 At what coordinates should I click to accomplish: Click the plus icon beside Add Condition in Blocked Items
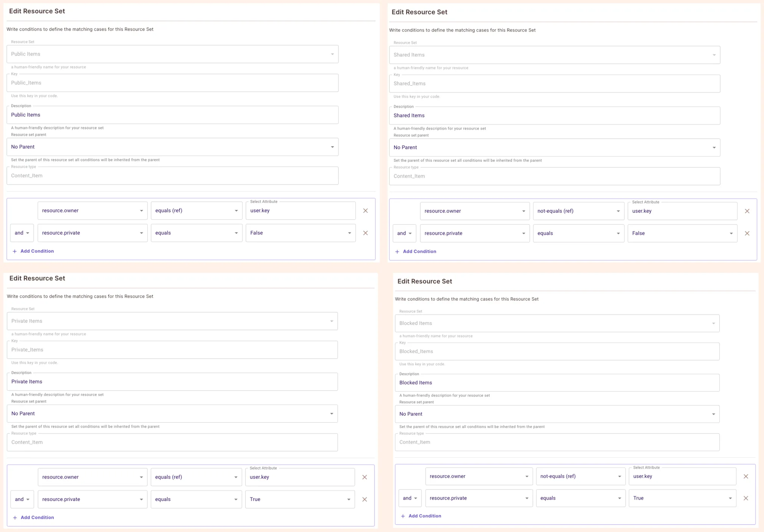coord(403,516)
